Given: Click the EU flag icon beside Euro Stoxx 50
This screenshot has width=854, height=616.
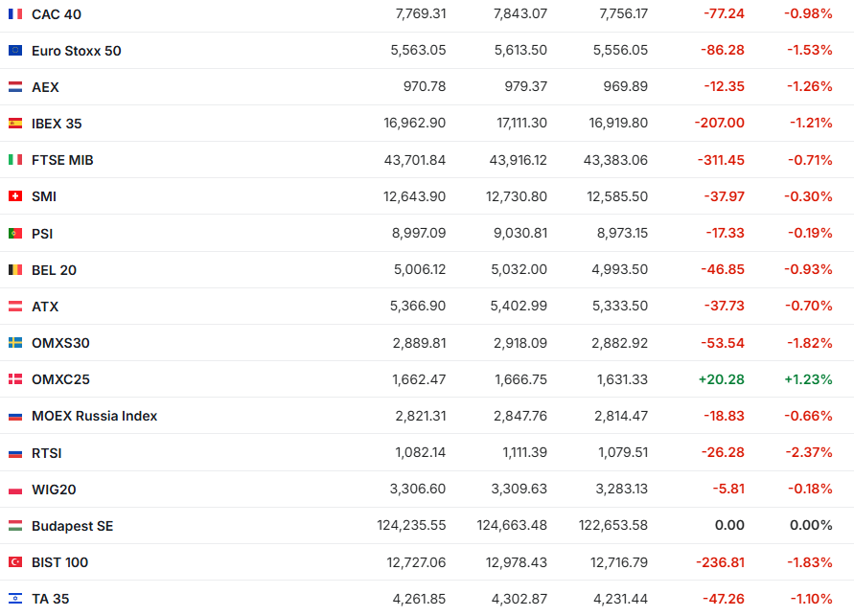Looking at the screenshot, I should pos(15,51).
